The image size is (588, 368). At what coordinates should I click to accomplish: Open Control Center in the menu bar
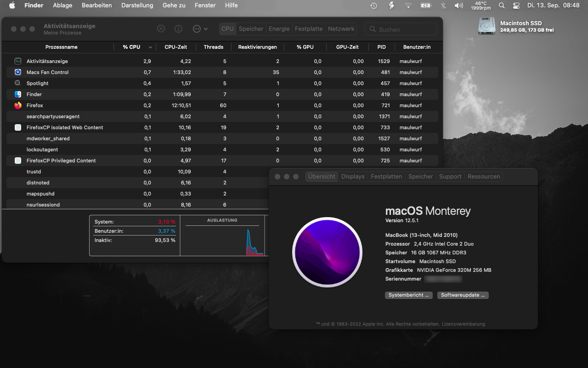(x=516, y=6)
